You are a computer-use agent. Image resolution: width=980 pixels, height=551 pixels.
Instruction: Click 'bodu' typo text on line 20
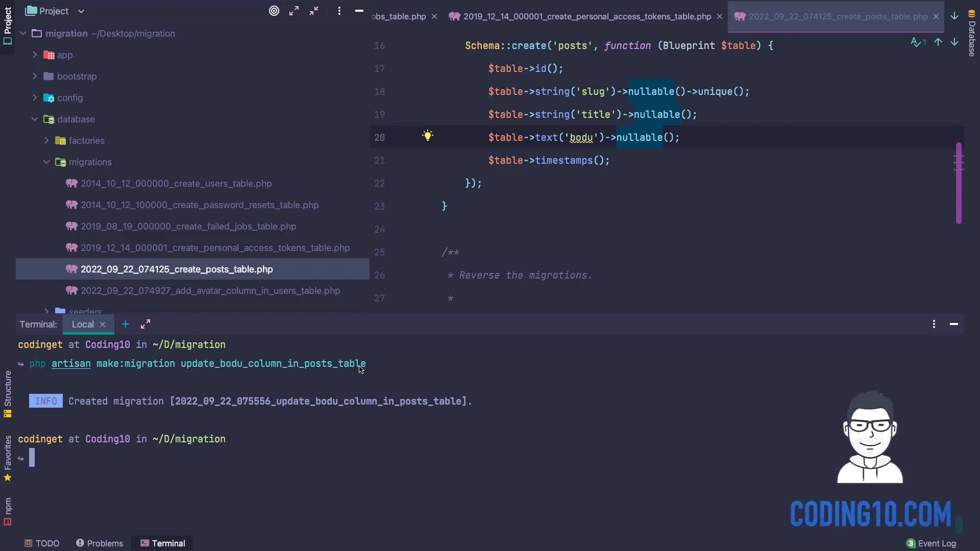point(581,137)
